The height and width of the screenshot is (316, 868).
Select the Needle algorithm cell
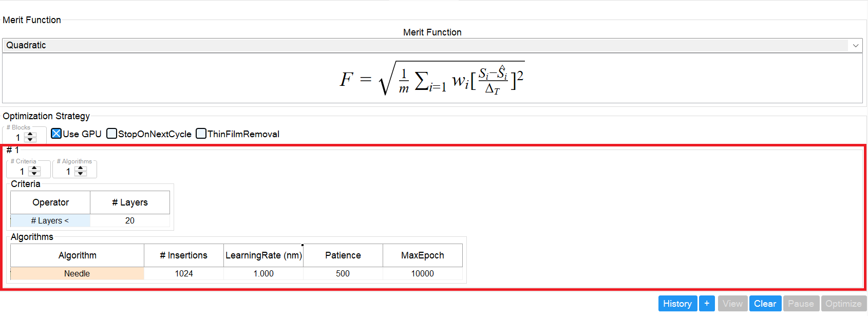tap(77, 273)
